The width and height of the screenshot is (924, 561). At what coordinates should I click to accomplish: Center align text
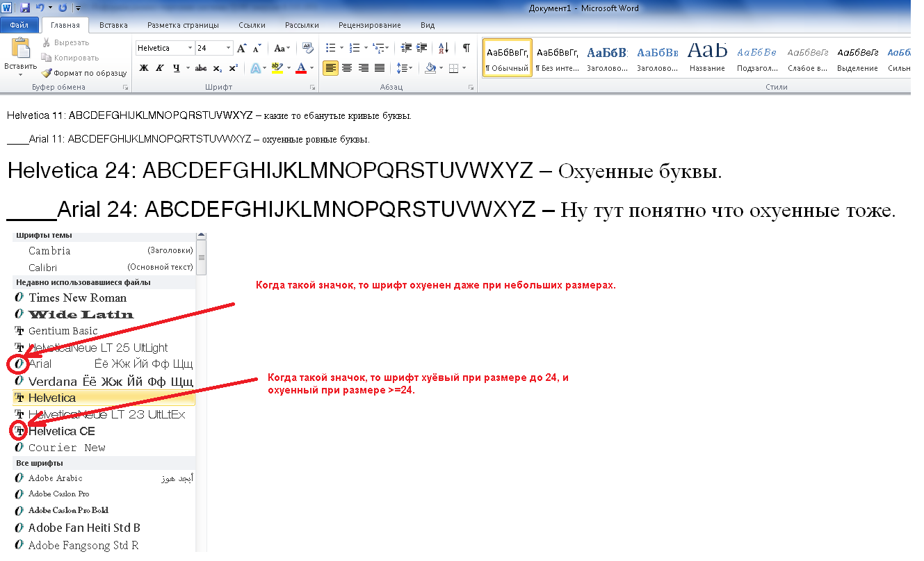pyautogui.click(x=346, y=68)
